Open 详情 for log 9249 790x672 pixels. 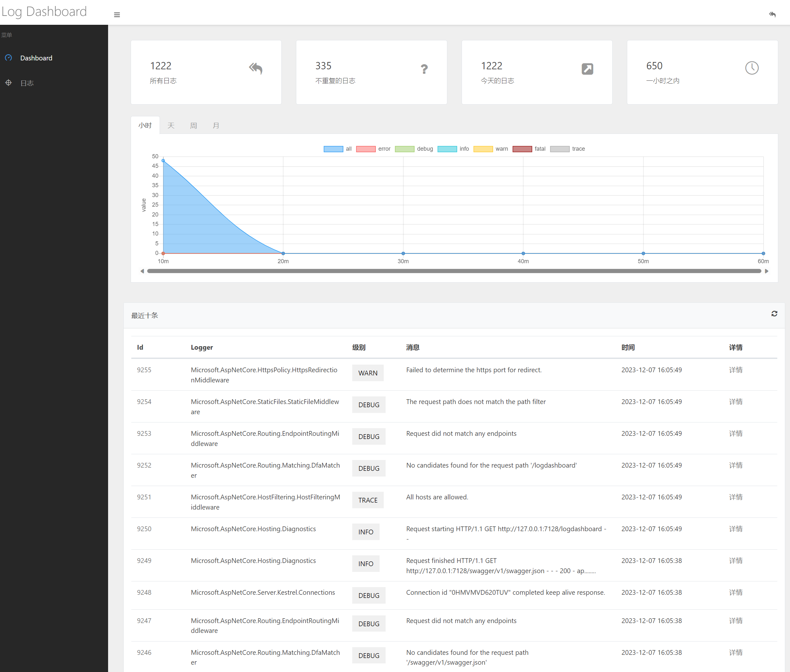click(x=736, y=561)
